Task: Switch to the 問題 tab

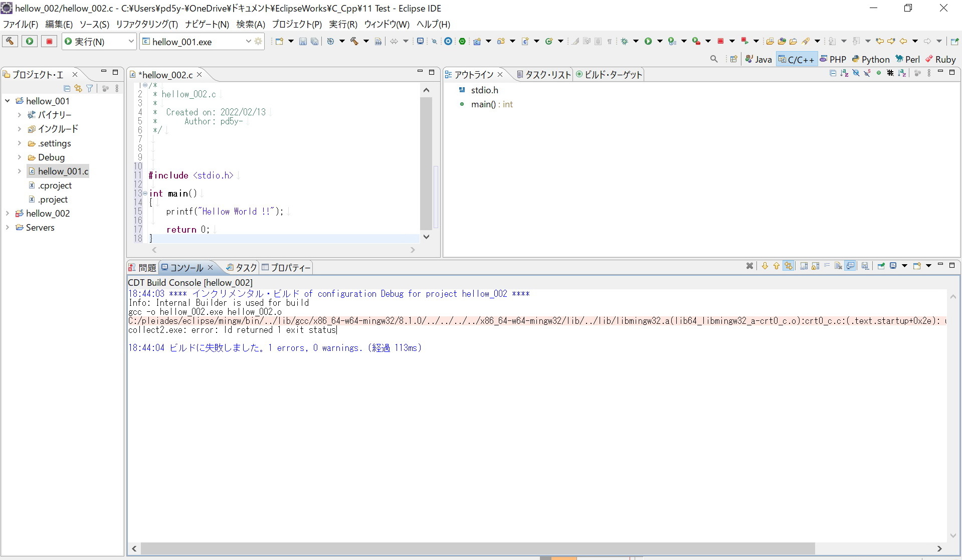Action: [x=143, y=268]
